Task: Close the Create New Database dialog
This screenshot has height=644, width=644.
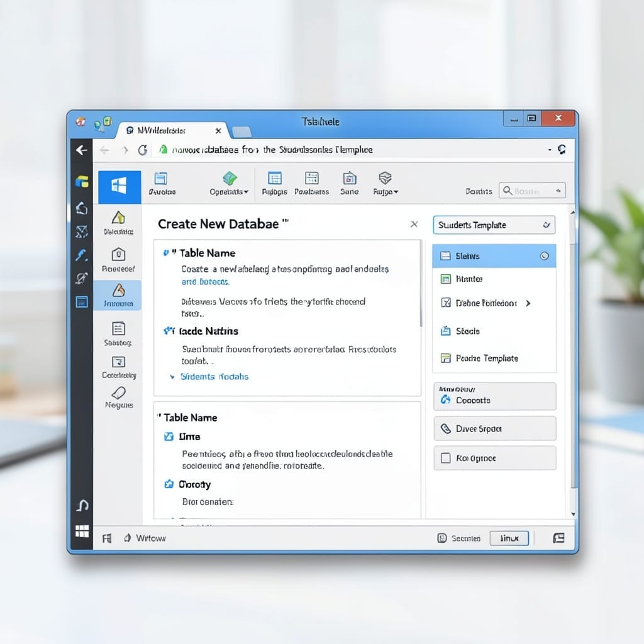Action: pos(414,225)
